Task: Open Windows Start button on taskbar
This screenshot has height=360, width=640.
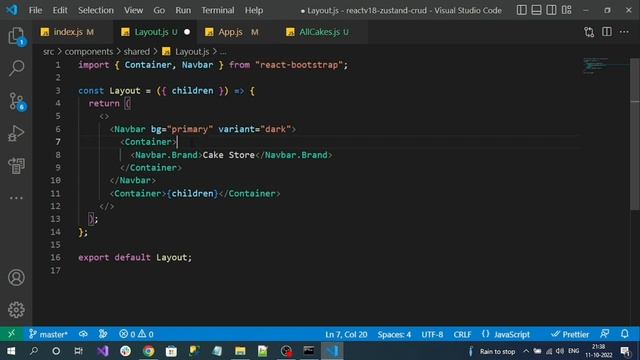Action: point(11,351)
